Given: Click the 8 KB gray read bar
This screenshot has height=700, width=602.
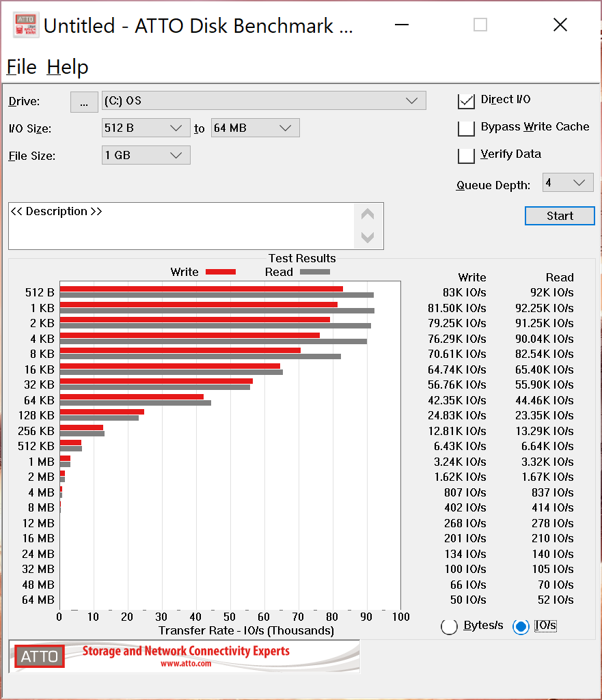Looking at the screenshot, I should (x=200, y=356).
